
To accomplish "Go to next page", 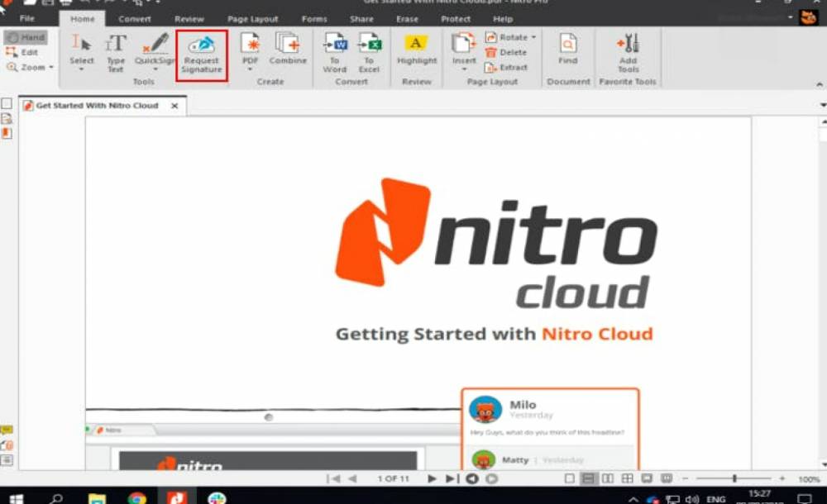I will pyautogui.click(x=432, y=478).
